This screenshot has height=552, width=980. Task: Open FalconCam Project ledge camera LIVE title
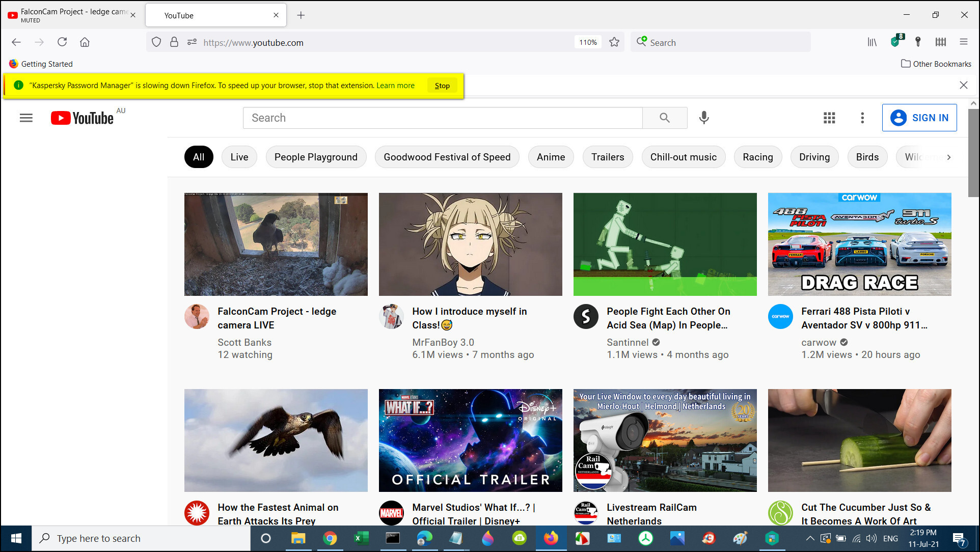277,318
